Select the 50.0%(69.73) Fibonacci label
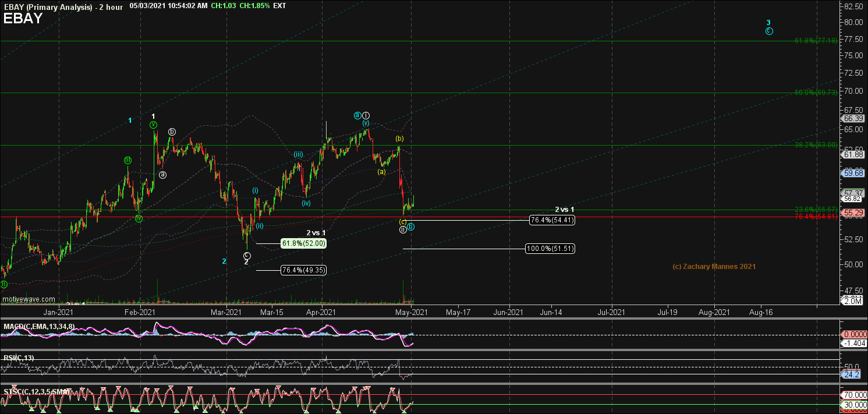 pyautogui.click(x=816, y=93)
